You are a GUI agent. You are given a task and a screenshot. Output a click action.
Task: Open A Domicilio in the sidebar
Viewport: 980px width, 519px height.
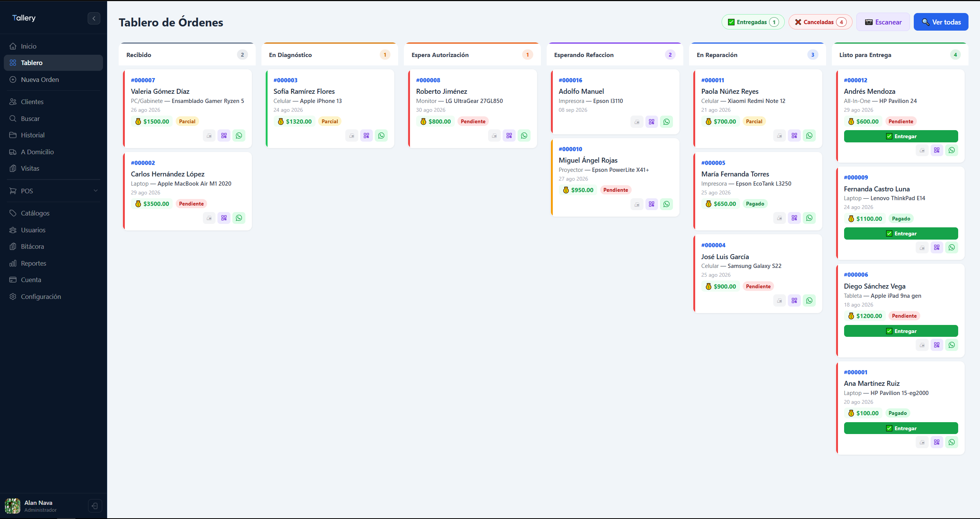[53, 152]
